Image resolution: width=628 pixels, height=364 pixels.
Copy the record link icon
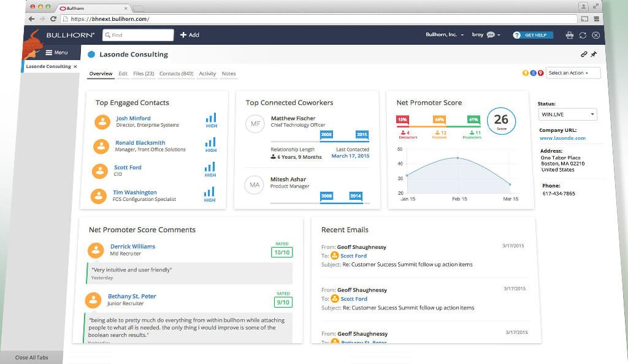tap(584, 54)
